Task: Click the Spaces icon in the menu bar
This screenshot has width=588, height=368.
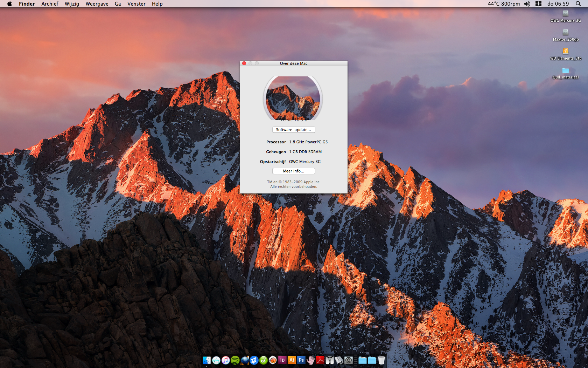Action: click(539, 4)
